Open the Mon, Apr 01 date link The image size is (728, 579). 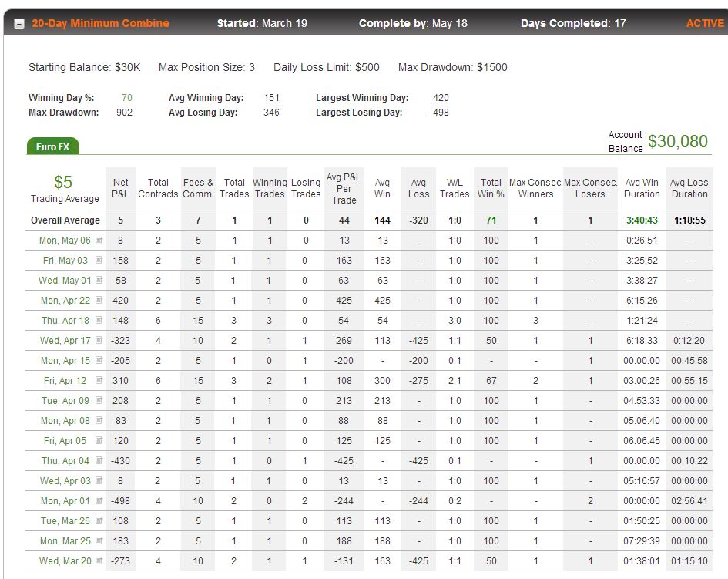[x=65, y=501]
